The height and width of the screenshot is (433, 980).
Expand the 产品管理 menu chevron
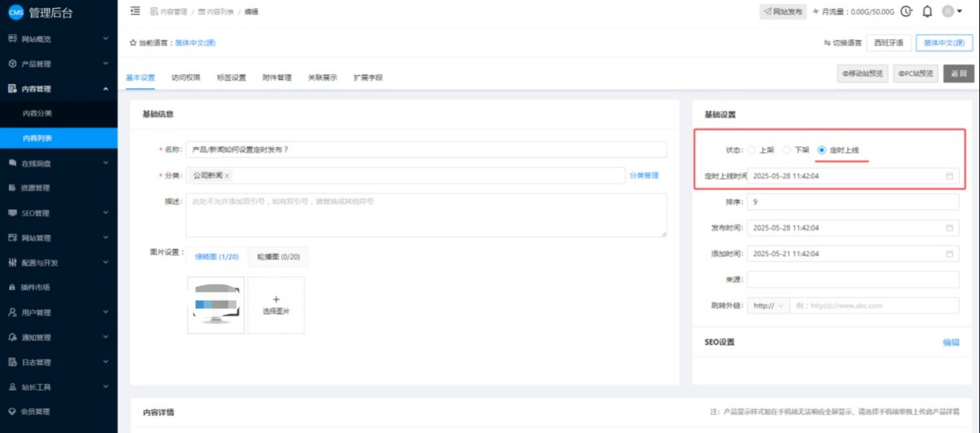pyautogui.click(x=105, y=64)
